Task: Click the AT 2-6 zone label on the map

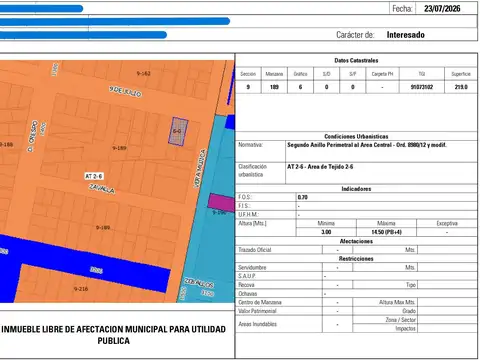Action: point(94,176)
